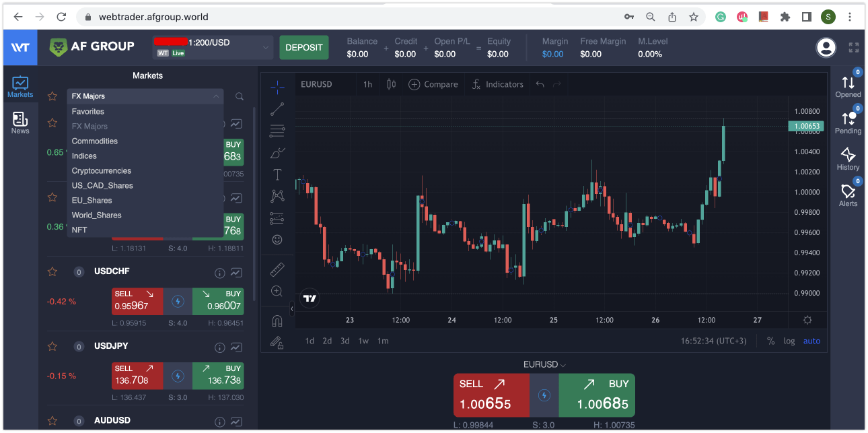The width and height of the screenshot is (868, 433).
Task: Show the mini chart for USDJPY
Action: point(236,347)
